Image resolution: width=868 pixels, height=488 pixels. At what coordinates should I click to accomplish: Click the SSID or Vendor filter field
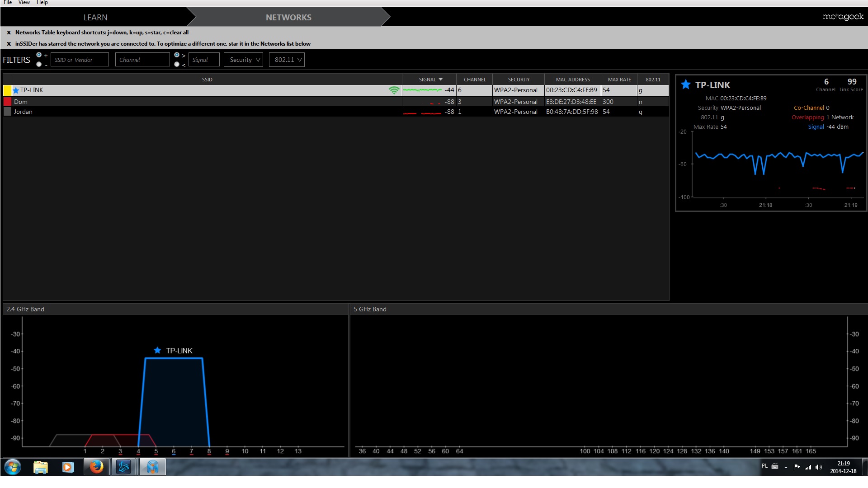80,60
